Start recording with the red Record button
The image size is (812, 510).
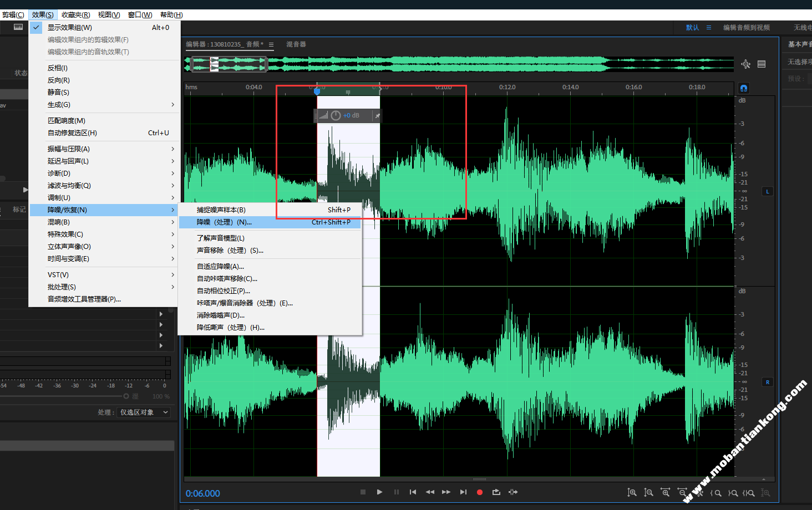coord(480,492)
